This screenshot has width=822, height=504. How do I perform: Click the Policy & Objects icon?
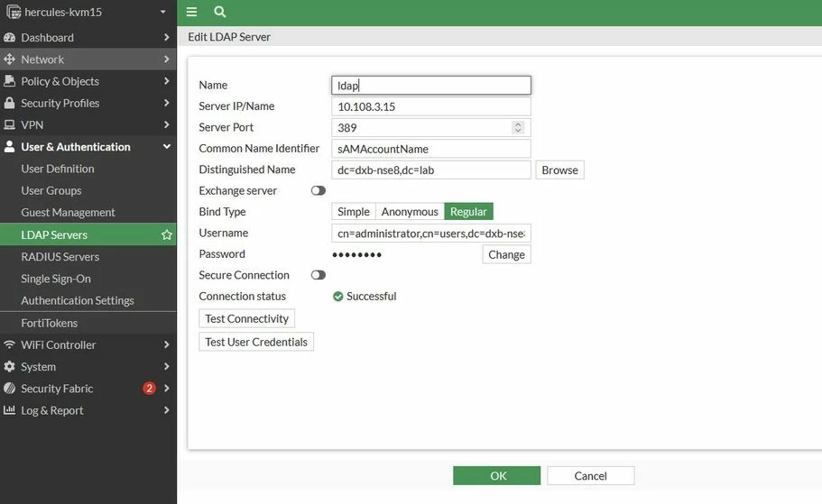9,80
